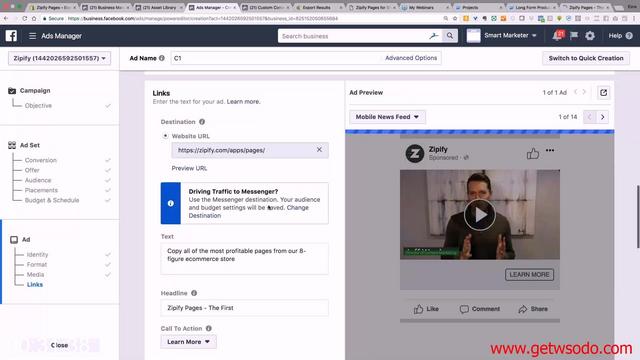Click the Destination info icon

tap(202, 122)
